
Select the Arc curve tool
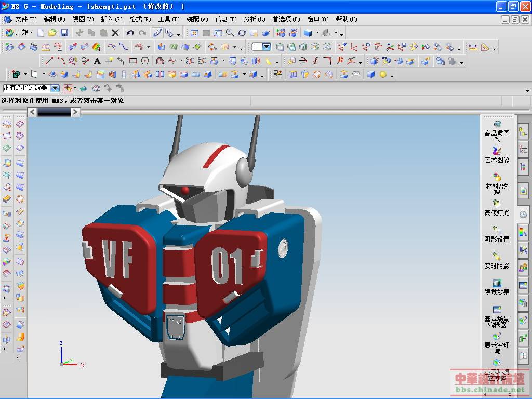(x=61, y=61)
